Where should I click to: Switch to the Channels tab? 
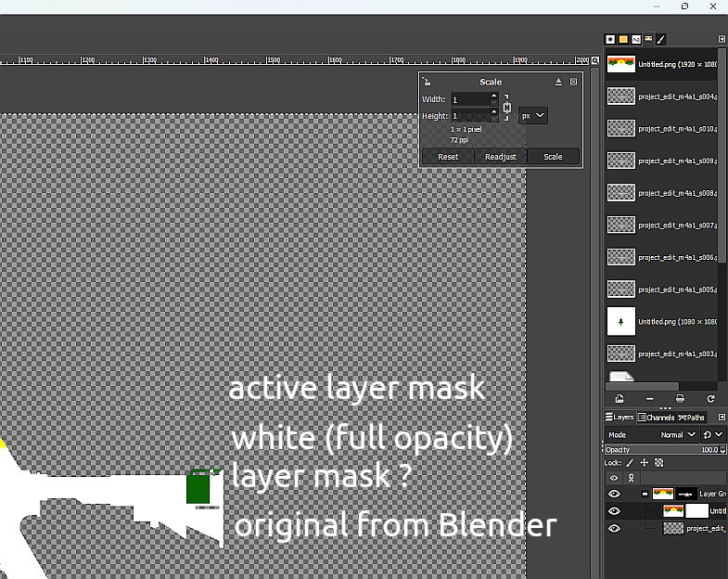pyautogui.click(x=656, y=418)
